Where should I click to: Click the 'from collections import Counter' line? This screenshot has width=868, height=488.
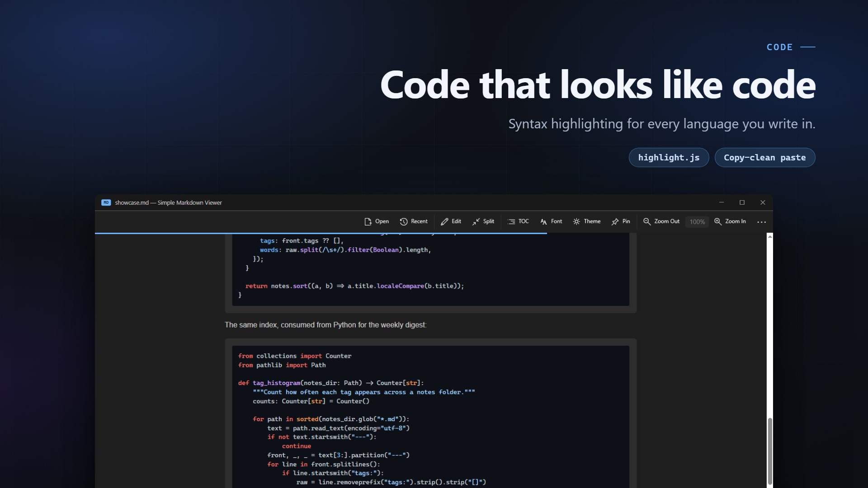(x=295, y=356)
